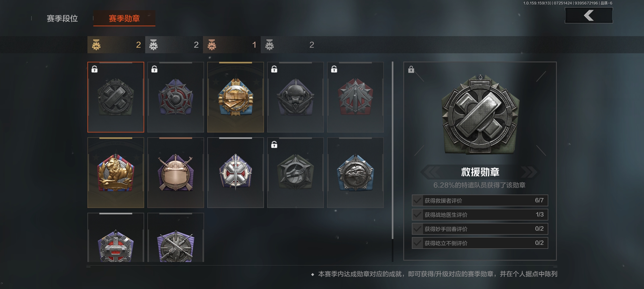
Task: Select the red cross sword medal
Action: (x=236, y=173)
